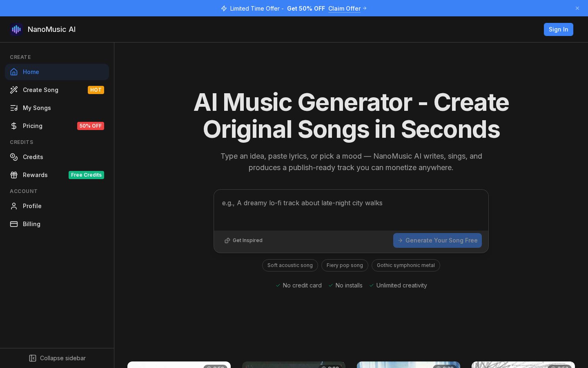Go to My Songs page
The width and height of the screenshot is (588, 368).
tap(57, 108)
